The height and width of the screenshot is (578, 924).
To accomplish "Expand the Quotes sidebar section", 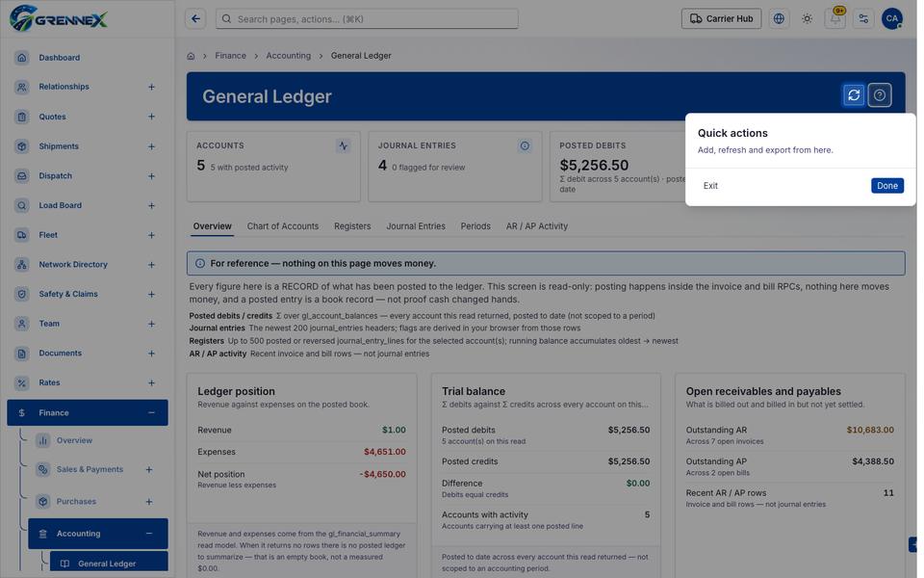I will [x=151, y=117].
